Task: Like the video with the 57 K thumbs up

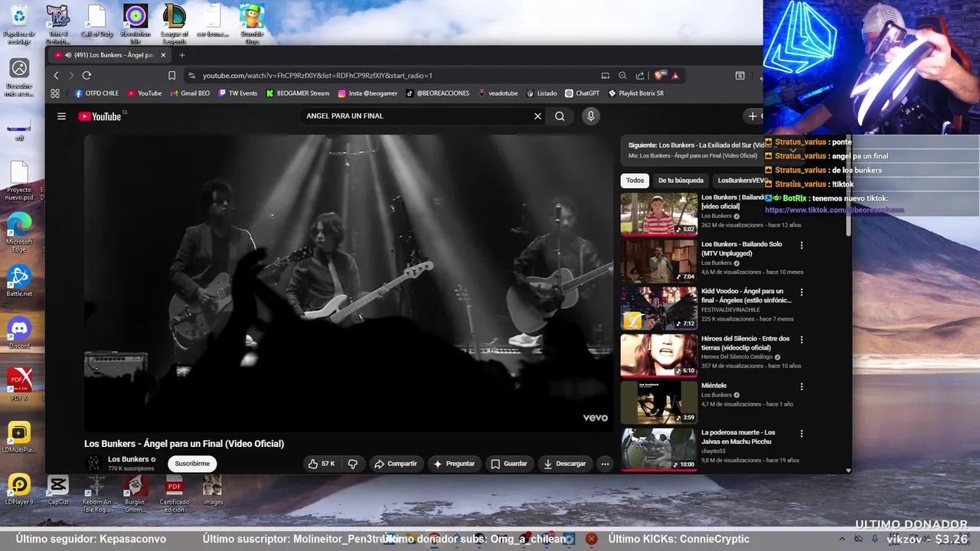Action: pyautogui.click(x=322, y=464)
